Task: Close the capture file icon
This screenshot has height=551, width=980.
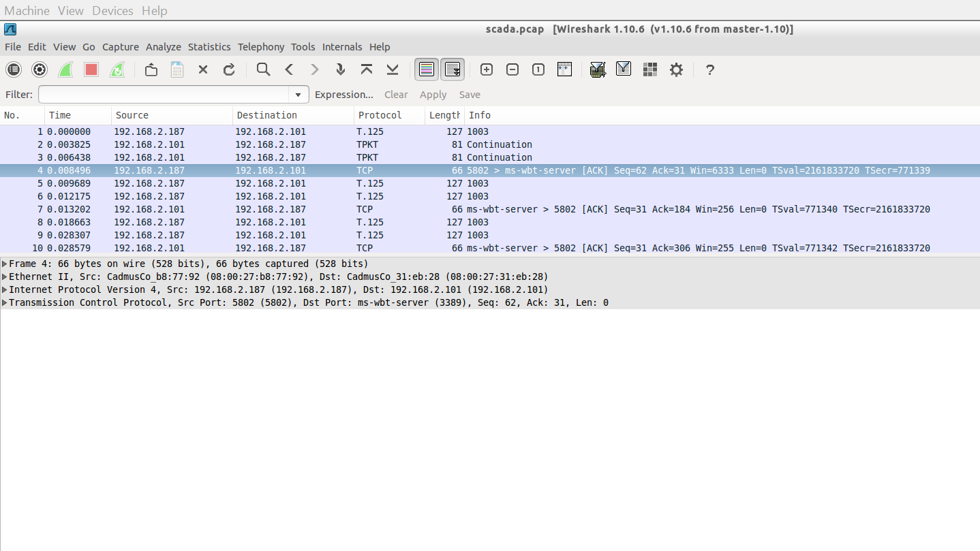Action: pyautogui.click(x=203, y=69)
